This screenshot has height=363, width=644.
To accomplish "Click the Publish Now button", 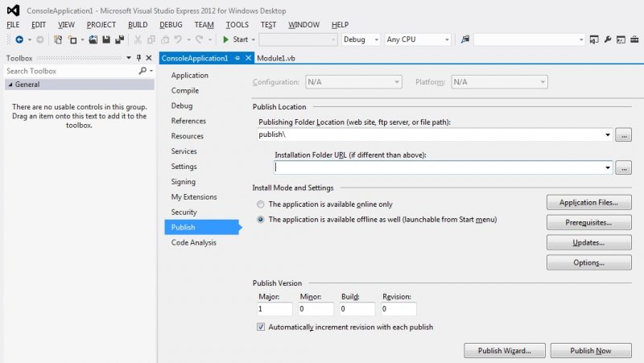I will coord(591,351).
